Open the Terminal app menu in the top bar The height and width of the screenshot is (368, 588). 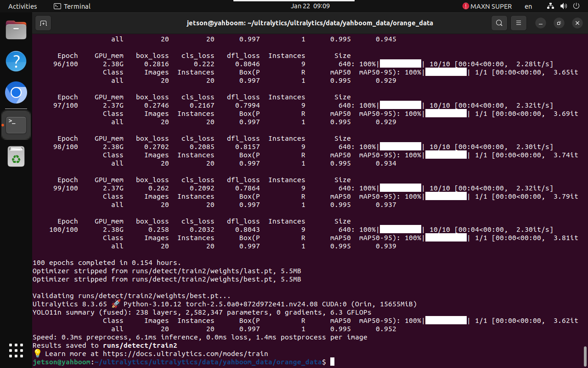(x=72, y=6)
